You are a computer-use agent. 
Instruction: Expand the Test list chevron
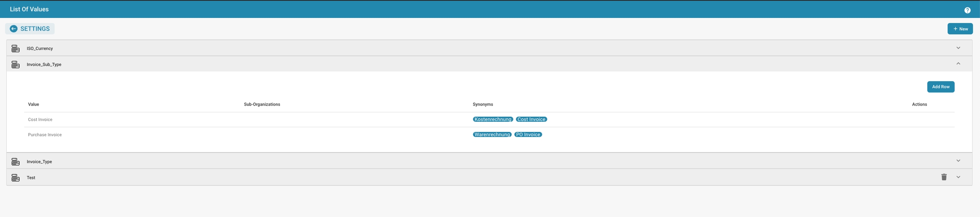(958, 177)
